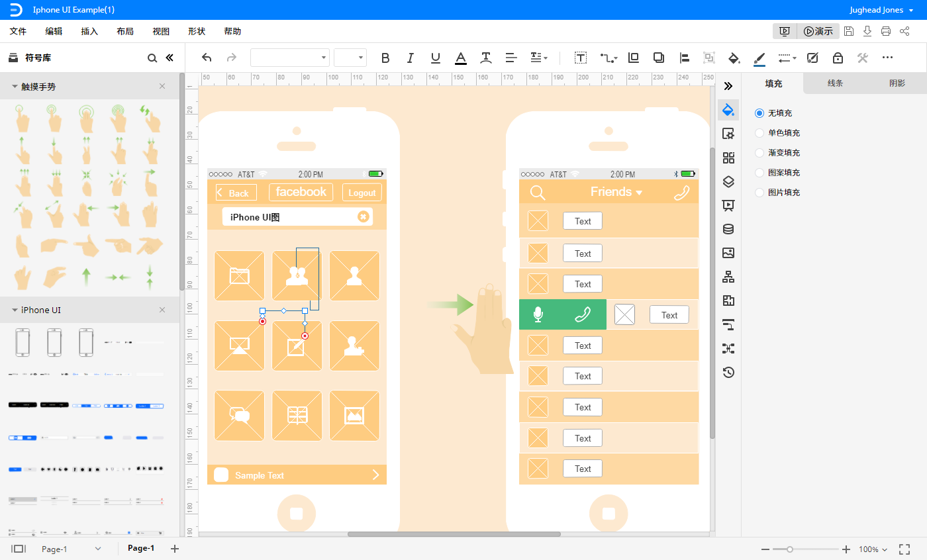Click the fill bucket toolbar icon

click(x=734, y=58)
